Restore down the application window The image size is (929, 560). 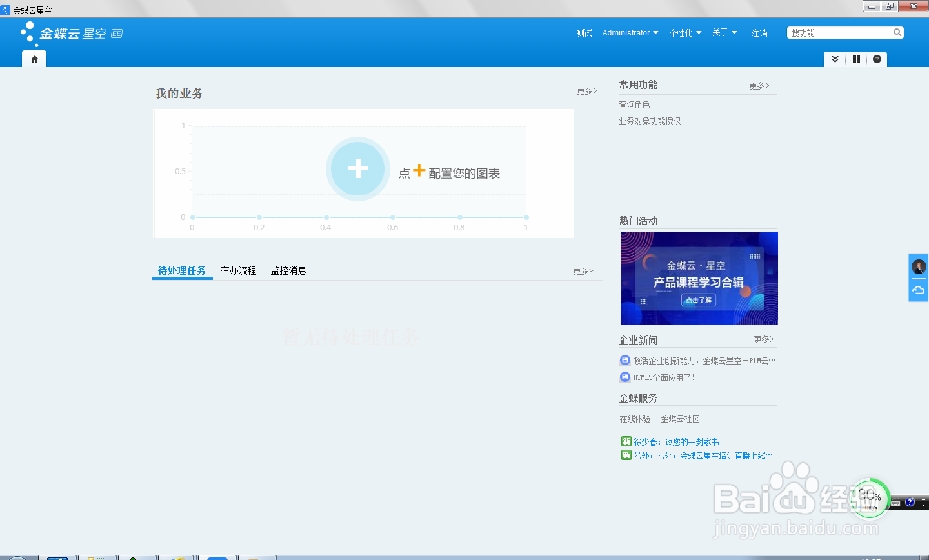(x=890, y=6)
